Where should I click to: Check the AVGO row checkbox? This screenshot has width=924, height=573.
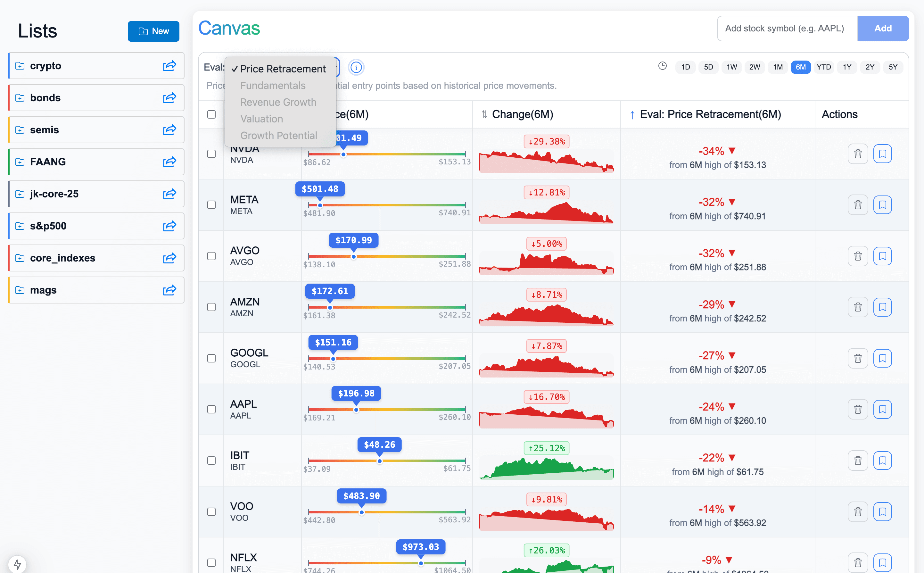[211, 256]
